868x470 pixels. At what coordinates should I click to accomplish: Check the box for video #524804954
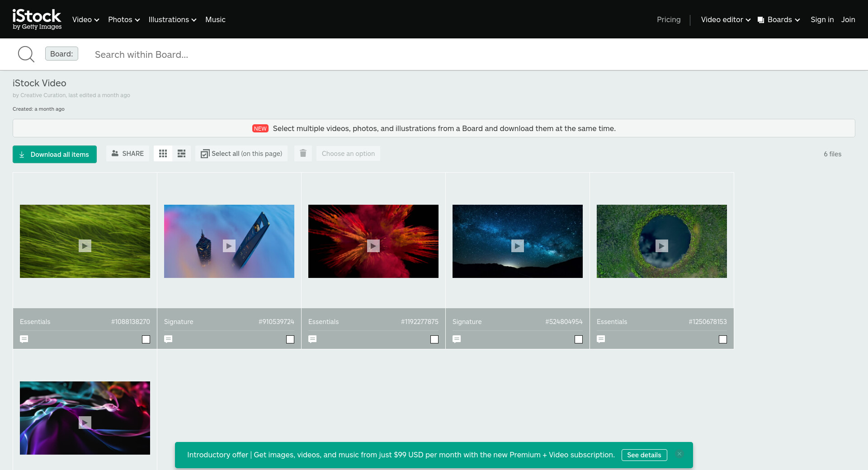(579, 339)
